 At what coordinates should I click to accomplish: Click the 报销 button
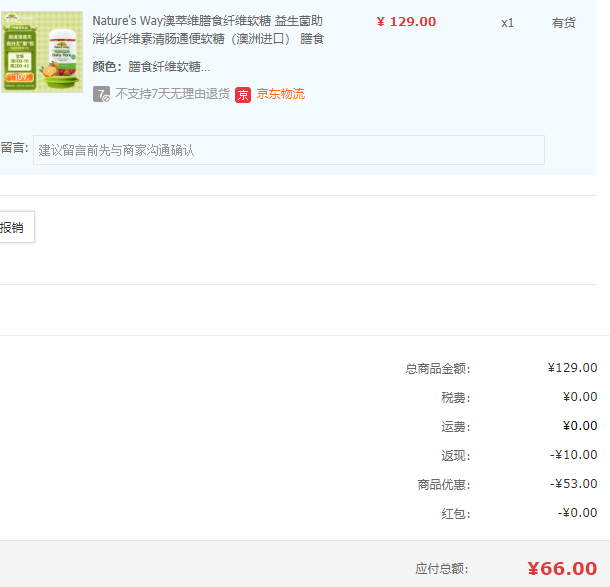14,227
